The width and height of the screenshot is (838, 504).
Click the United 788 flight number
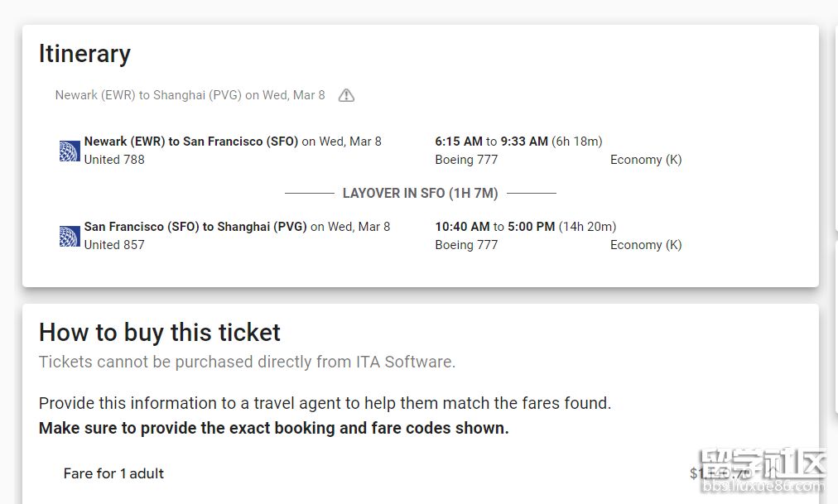coord(114,160)
